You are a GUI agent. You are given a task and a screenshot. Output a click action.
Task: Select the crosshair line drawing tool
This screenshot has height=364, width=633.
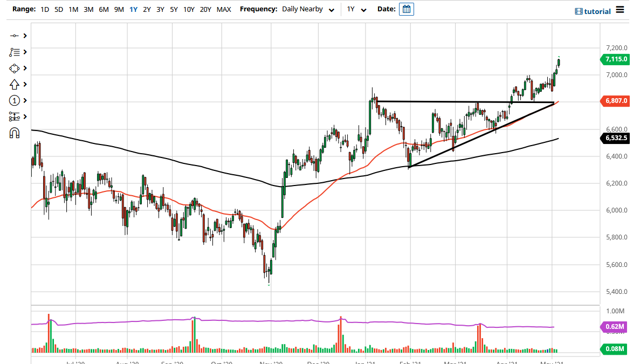14,36
